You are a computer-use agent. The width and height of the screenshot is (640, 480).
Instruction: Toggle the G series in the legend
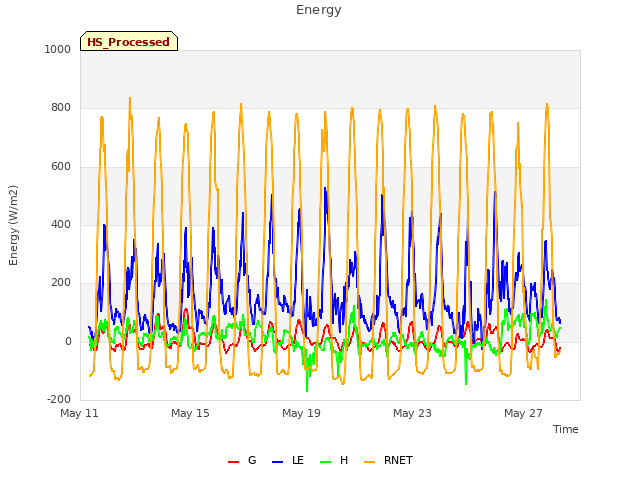coord(242,460)
